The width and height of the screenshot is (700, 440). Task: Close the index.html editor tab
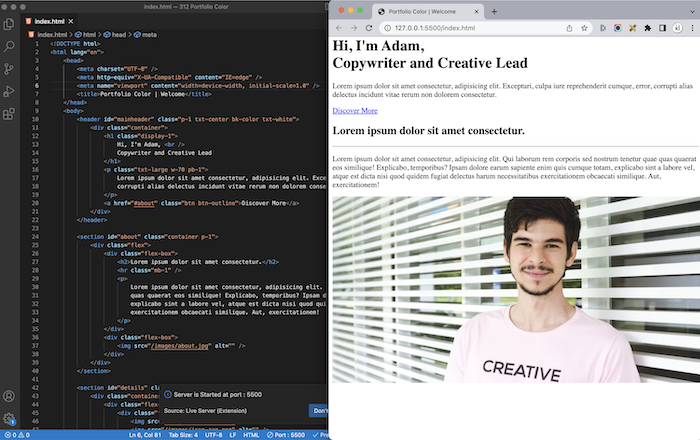71,21
